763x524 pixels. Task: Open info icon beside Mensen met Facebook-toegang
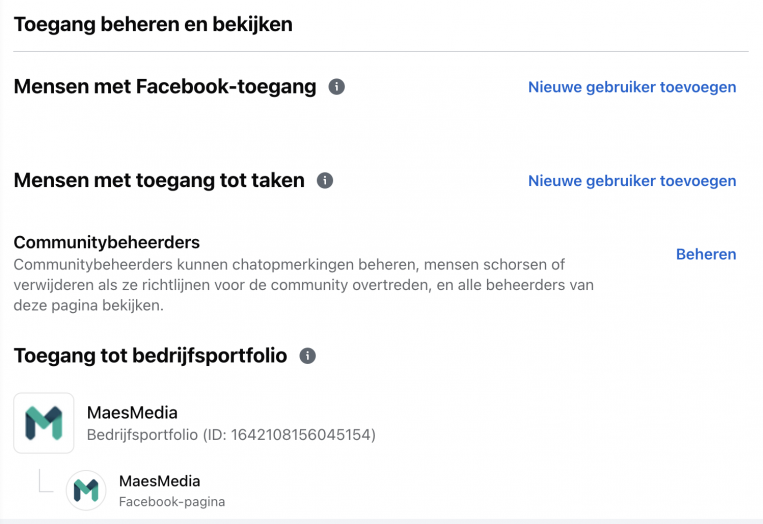336,87
